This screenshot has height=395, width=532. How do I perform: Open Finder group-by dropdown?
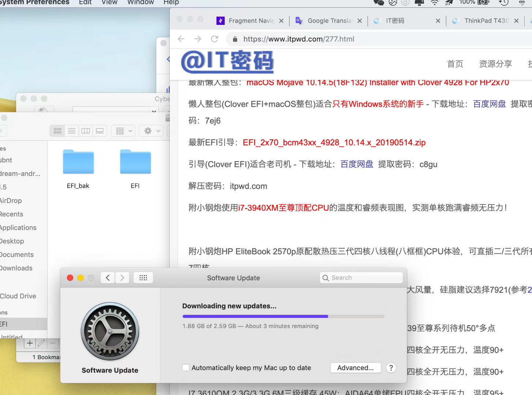coord(123,131)
